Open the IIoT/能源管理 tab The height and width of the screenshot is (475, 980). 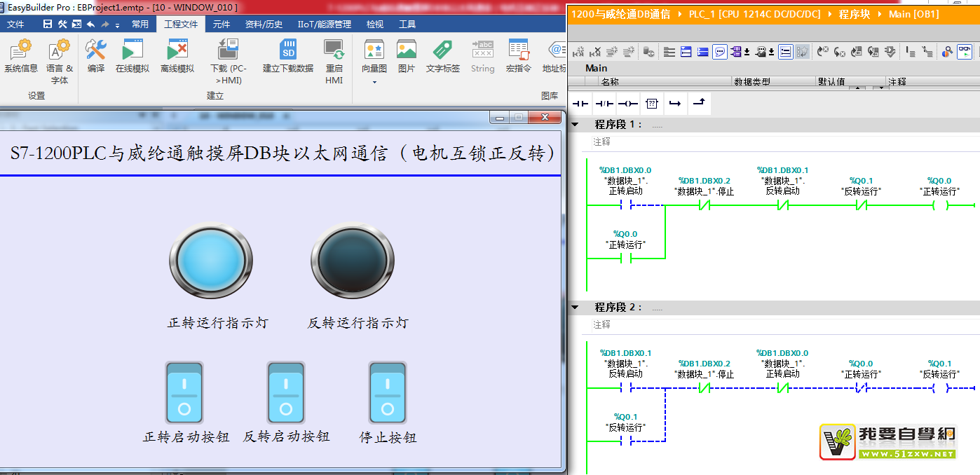(x=325, y=25)
